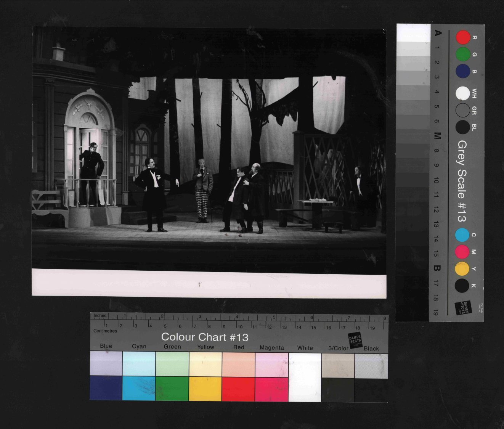Click the red circle labeled R

pos(463,37)
